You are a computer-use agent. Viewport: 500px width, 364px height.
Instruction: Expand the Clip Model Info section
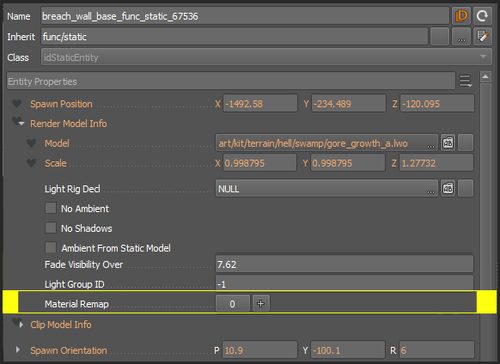tap(22, 325)
